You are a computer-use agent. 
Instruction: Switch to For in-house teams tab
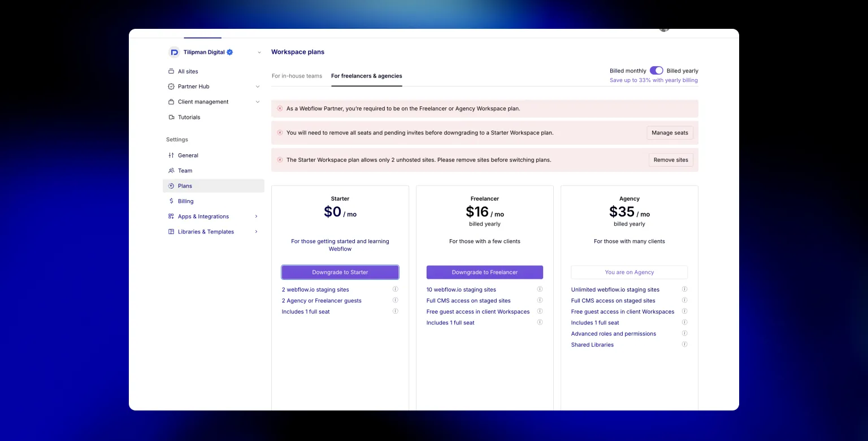point(297,76)
